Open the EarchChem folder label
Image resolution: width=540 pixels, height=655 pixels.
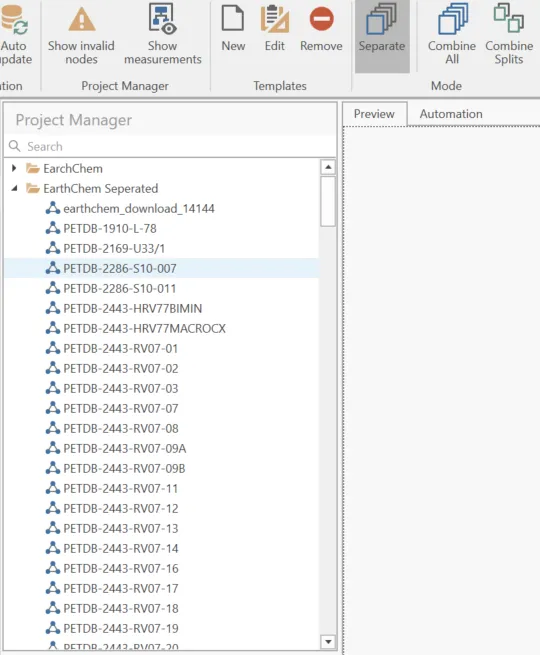[73, 168]
